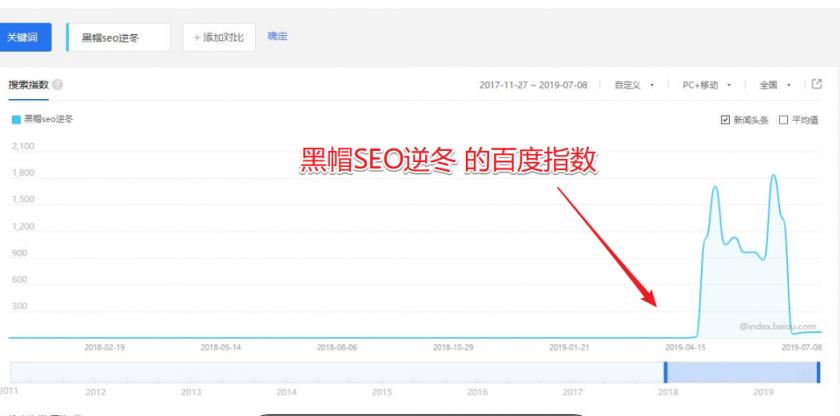Open the 自定义 time range dropdown
This screenshot has height=416, width=840.
(x=634, y=85)
